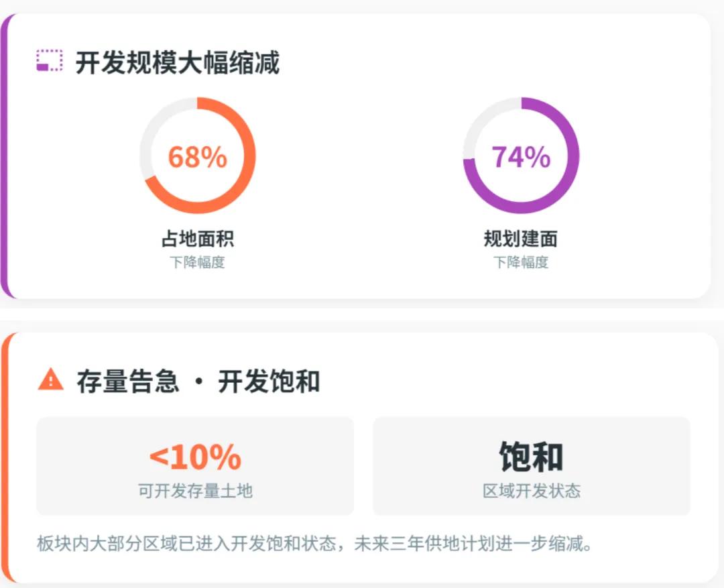Image resolution: width=724 pixels, height=588 pixels.
Task: Click the purple 74% donut chart
Action: 522,155
